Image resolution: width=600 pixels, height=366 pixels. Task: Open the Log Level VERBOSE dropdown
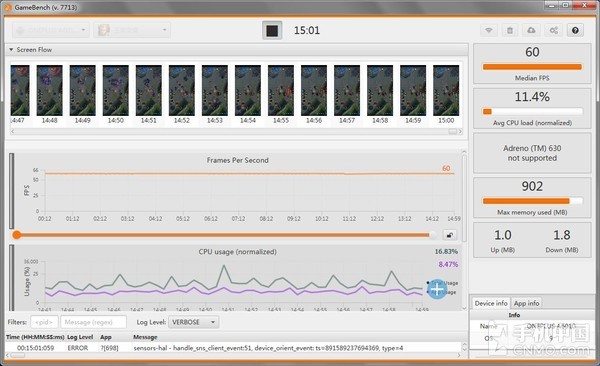(194, 322)
